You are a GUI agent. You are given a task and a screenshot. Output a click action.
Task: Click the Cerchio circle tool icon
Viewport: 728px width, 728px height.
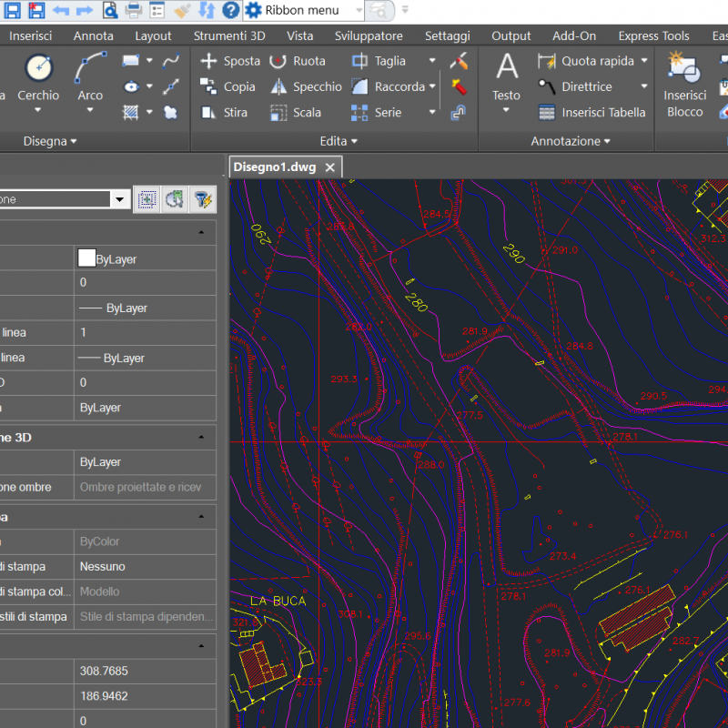pos(38,69)
